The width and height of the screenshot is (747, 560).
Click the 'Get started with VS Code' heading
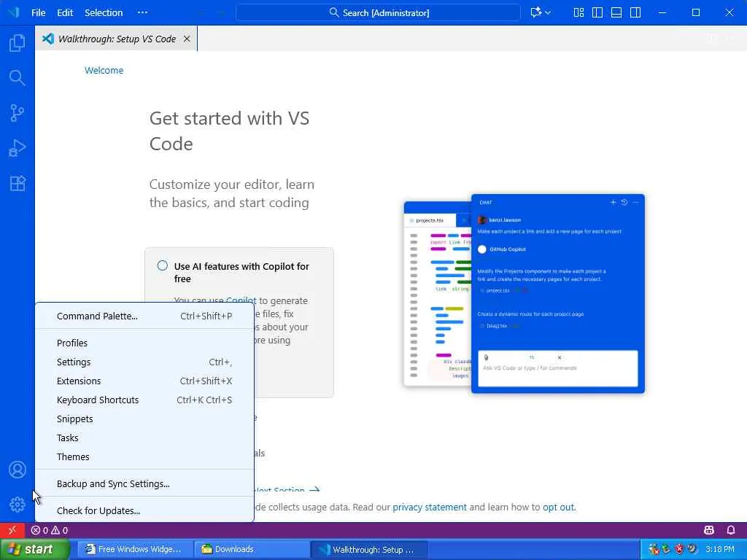click(229, 131)
